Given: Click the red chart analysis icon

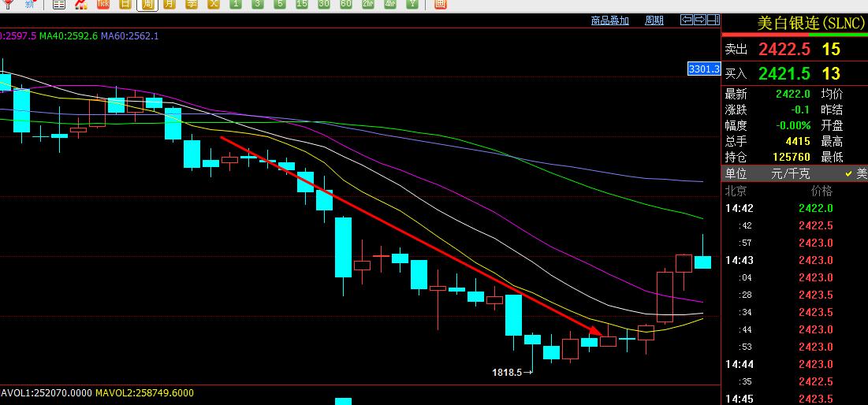Looking at the screenshot, I should coord(81,5).
